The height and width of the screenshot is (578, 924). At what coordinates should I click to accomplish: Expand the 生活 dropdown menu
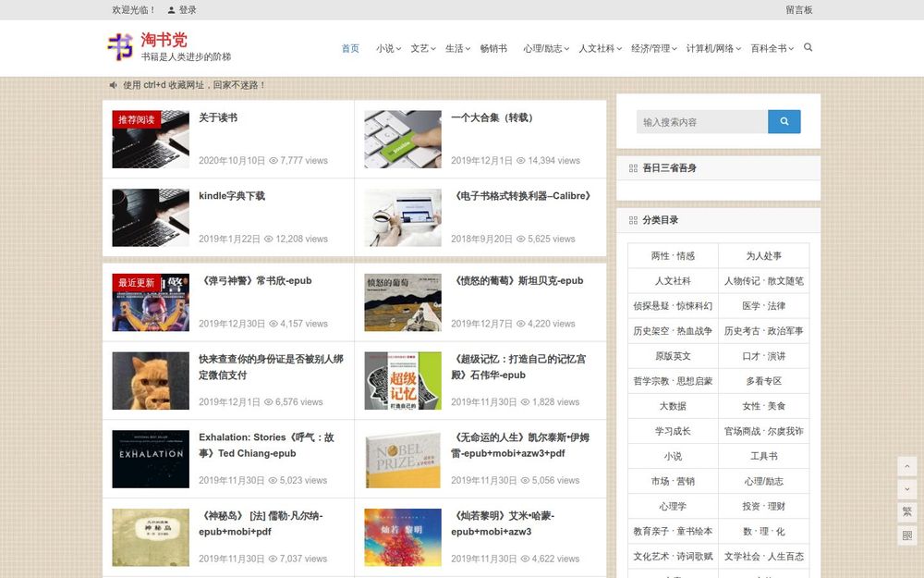click(458, 48)
